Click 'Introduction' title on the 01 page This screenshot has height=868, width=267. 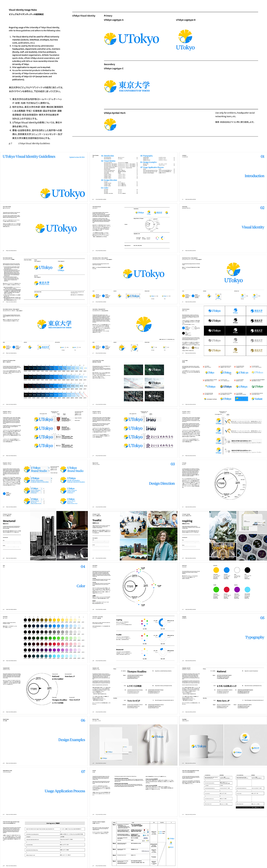pos(255,176)
